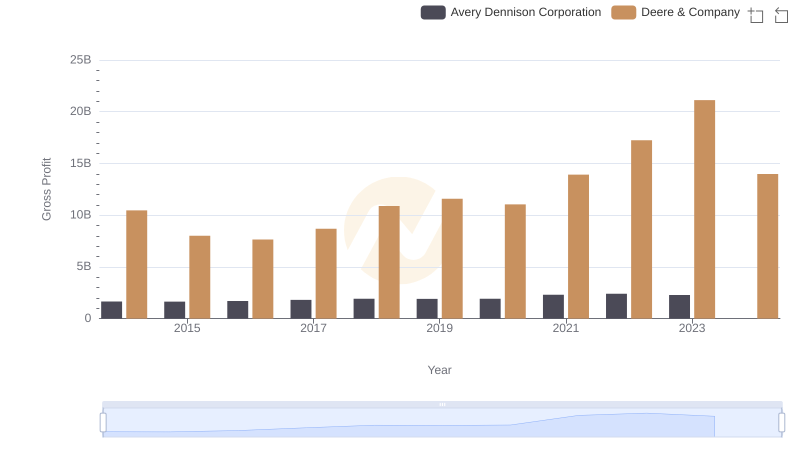Click the Gross Profit axis title
This screenshot has width=800, height=461.
46,189
